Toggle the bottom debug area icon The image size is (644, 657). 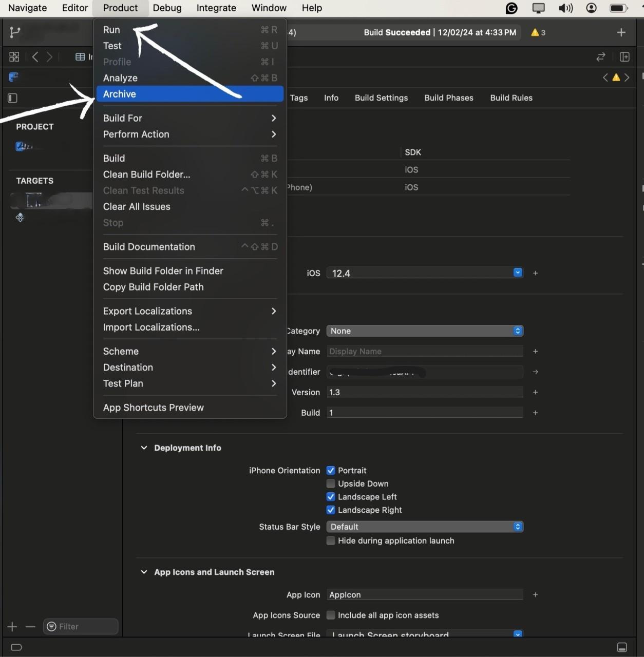click(622, 647)
